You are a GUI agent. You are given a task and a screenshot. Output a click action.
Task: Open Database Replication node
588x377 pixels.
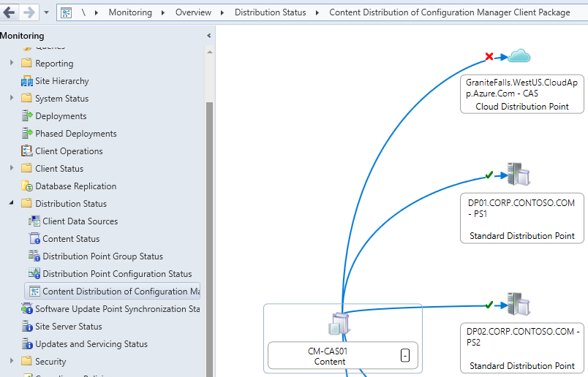click(76, 186)
